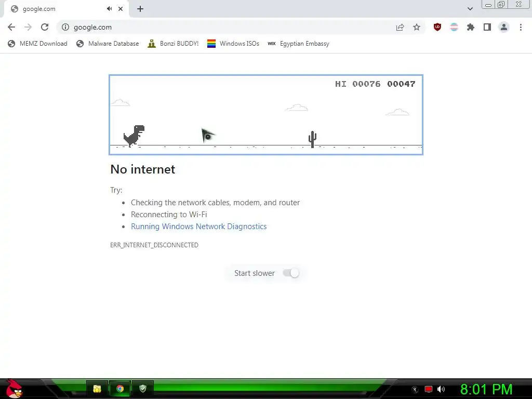Click the 8:01 PM clock
Viewport: 532px width, 399px height.
coord(486,389)
